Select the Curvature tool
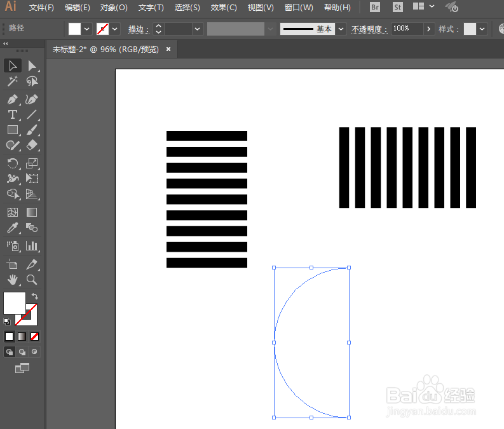The height and width of the screenshot is (429, 504). click(32, 99)
